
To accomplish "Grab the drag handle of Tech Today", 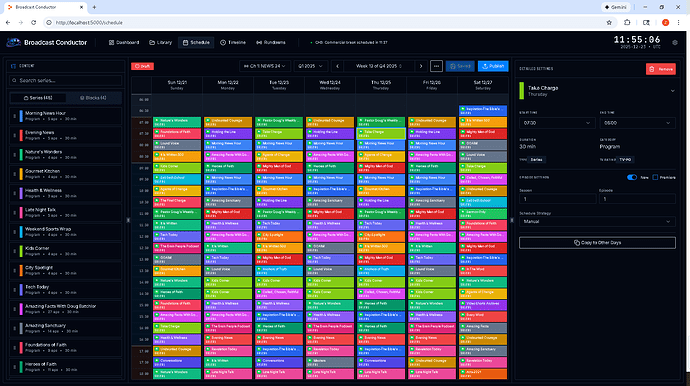I will tap(15, 290).
